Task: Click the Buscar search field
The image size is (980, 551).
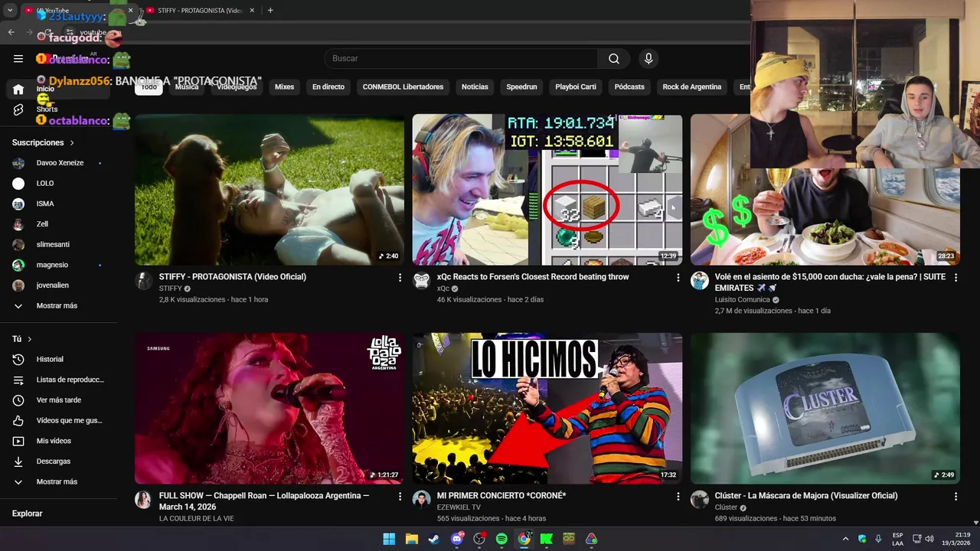Action: click(461, 59)
